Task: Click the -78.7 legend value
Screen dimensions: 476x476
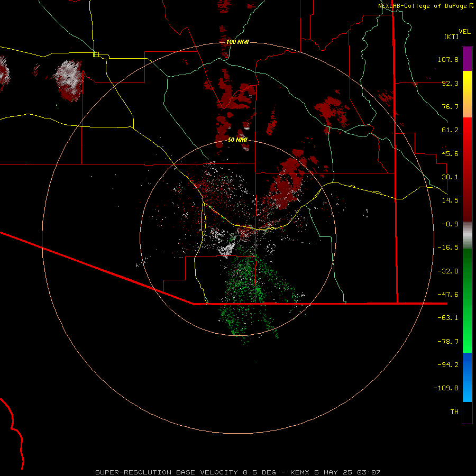Action: (x=448, y=342)
